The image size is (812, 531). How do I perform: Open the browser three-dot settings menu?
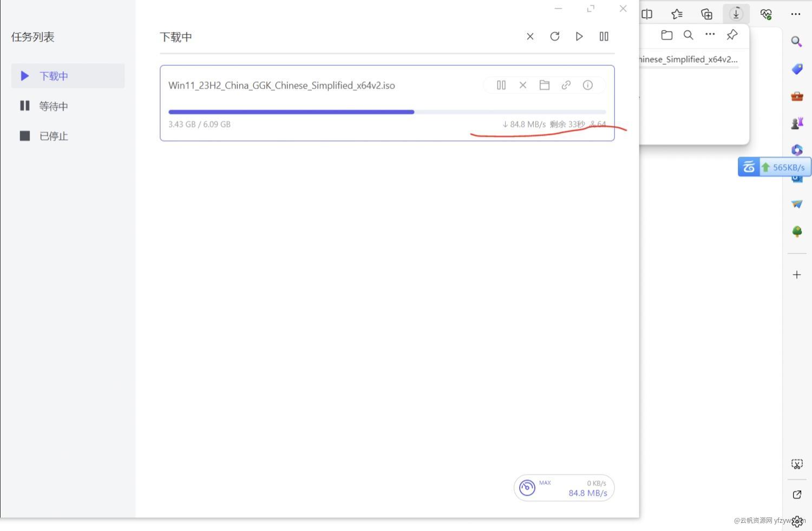(796, 14)
